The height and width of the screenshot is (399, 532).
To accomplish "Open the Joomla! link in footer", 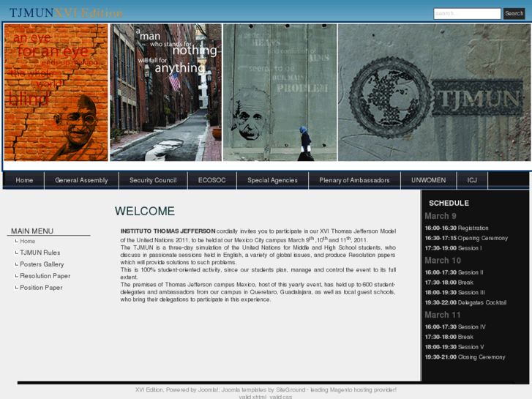I will (x=208, y=389).
